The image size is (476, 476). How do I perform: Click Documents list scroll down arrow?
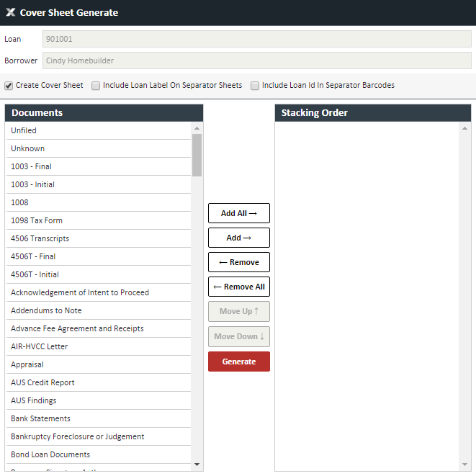click(x=197, y=464)
